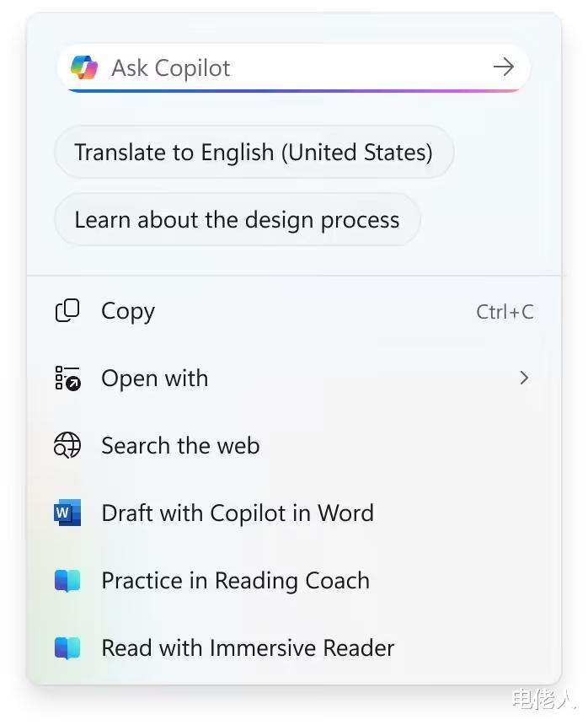
Task: Click the Ask Copilot placeholder text
Action: tap(171, 68)
